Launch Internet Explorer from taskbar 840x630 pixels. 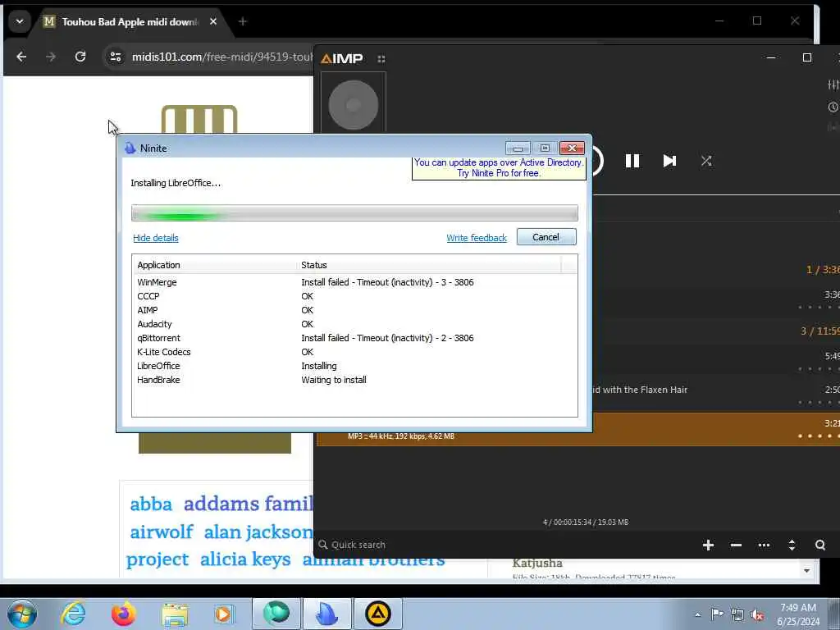point(73,614)
